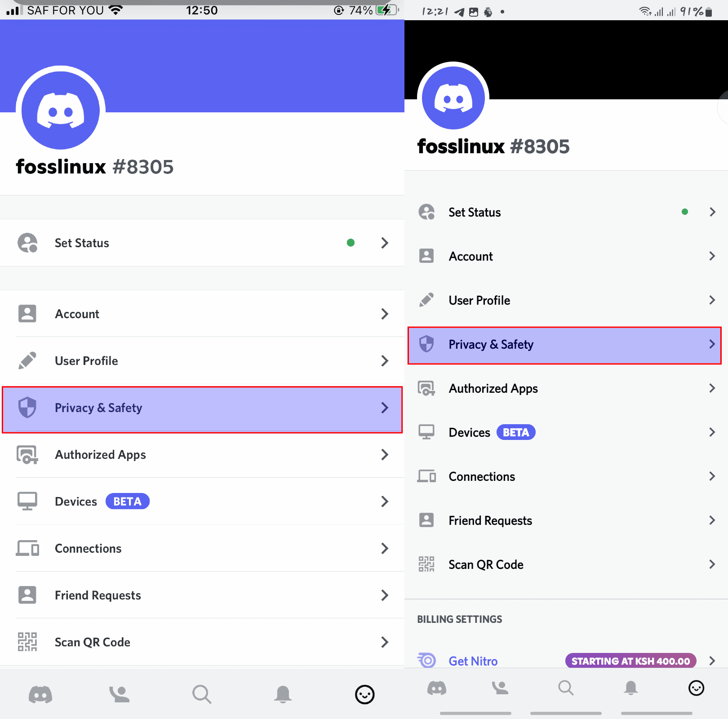Screen dimensions: 728x719
Task: Expand Connections chevron in right screen
Action: pos(712,476)
